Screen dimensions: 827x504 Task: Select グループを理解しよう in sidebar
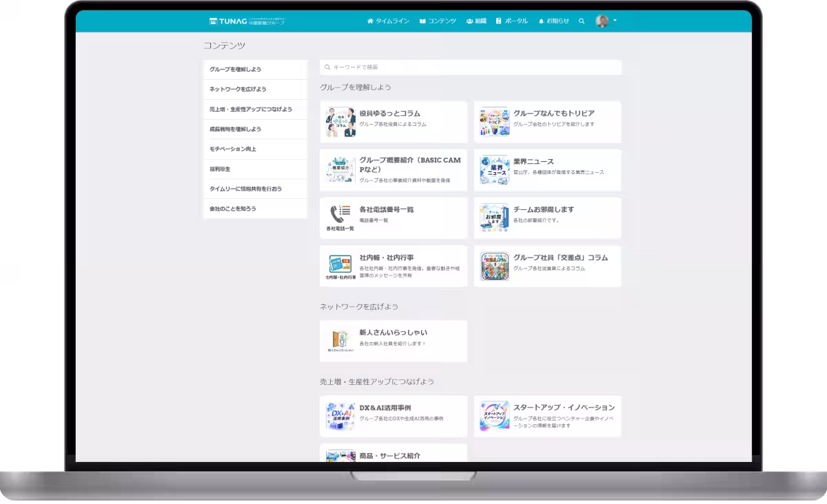click(255, 70)
